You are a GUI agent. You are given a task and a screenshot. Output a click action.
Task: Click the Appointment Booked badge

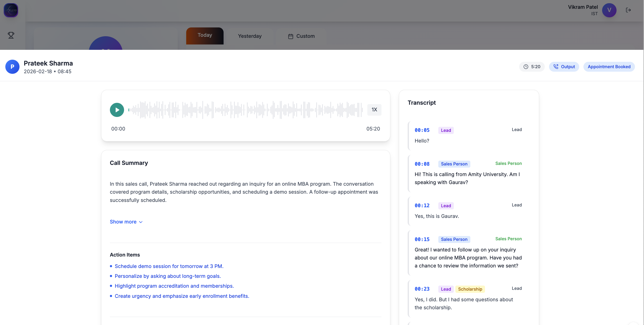(609, 67)
